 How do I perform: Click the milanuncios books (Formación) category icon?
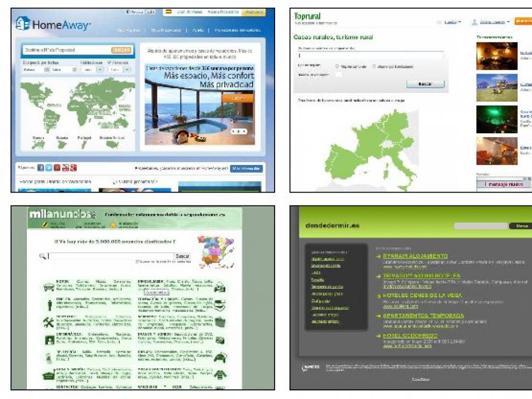click(220, 304)
